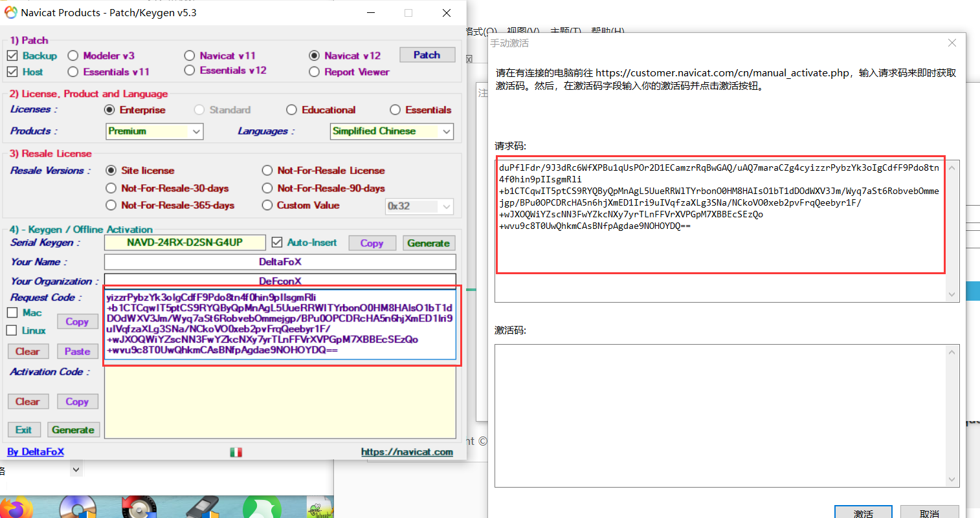Click Generate next to the Exit button
The image size is (980, 518).
click(x=73, y=430)
